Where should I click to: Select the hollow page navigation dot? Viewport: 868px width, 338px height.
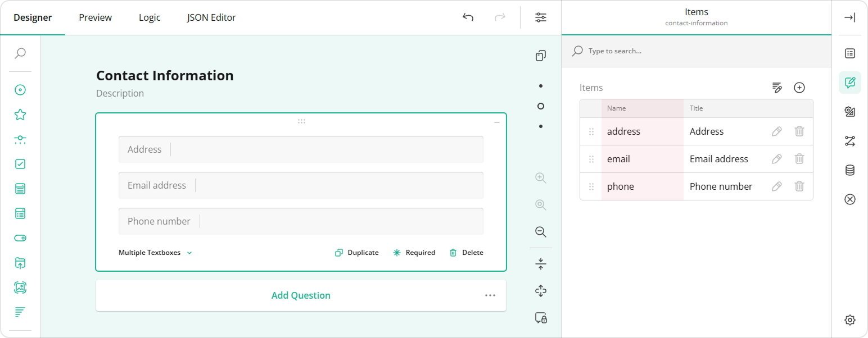coord(540,106)
